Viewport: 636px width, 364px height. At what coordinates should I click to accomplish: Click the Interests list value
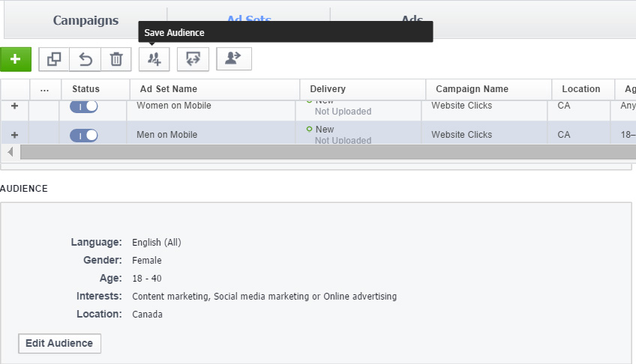[x=265, y=297]
